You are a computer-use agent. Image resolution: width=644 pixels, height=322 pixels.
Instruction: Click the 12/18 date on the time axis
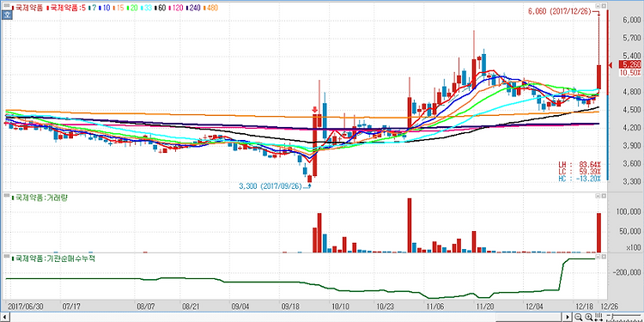584,306
